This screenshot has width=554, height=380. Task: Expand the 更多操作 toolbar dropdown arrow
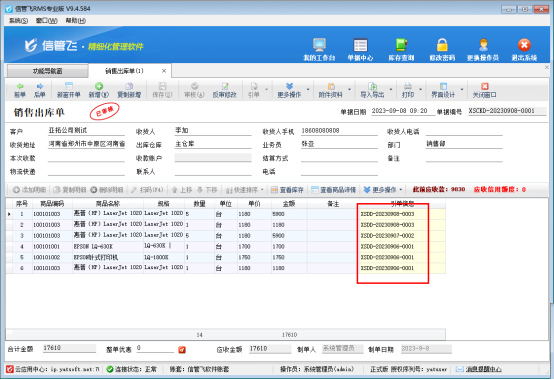point(308,89)
